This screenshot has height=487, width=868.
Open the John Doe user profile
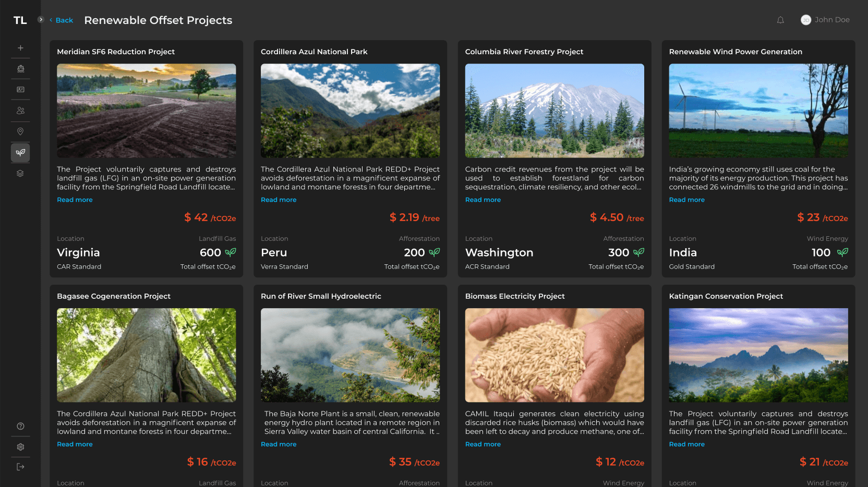(825, 20)
